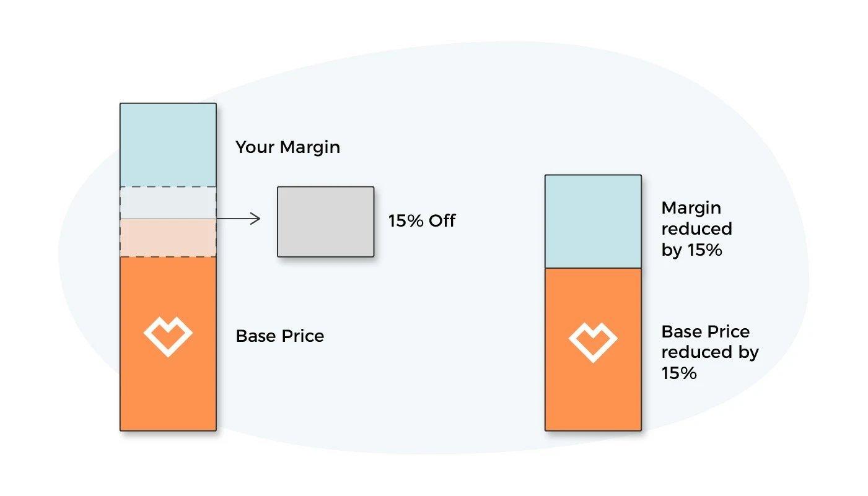
Task: Select the pale peach dashed segment
Action: (x=168, y=238)
